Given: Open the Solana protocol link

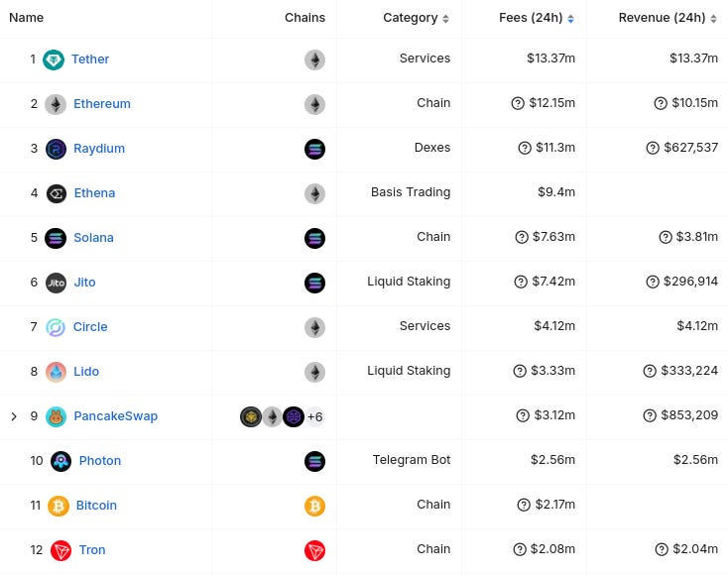Looking at the screenshot, I should coord(94,238).
